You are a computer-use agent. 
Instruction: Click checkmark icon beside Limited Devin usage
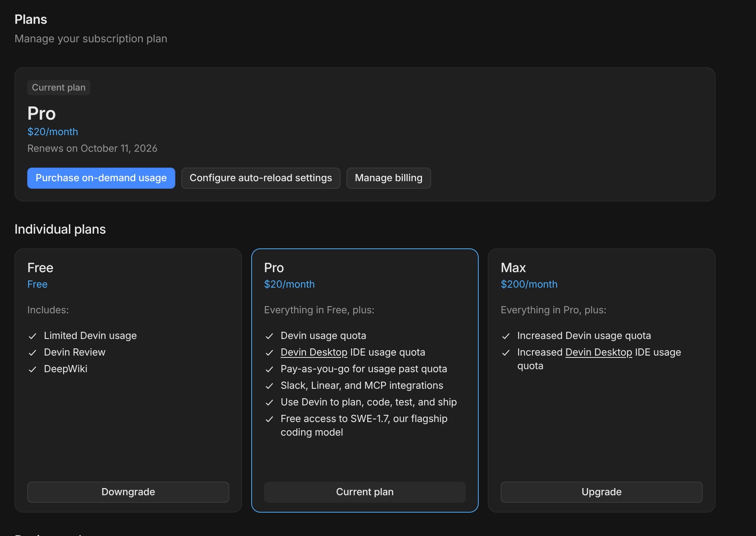[x=32, y=336]
